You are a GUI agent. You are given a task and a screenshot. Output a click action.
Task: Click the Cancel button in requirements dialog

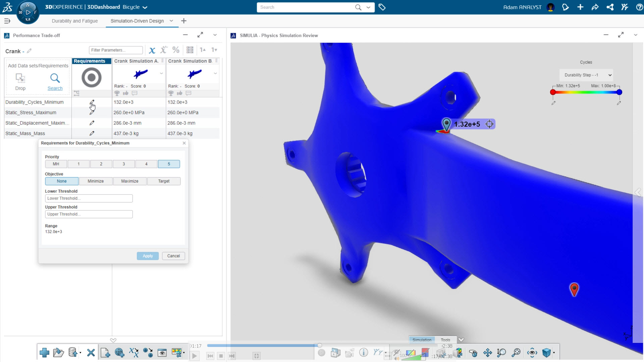tap(173, 255)
